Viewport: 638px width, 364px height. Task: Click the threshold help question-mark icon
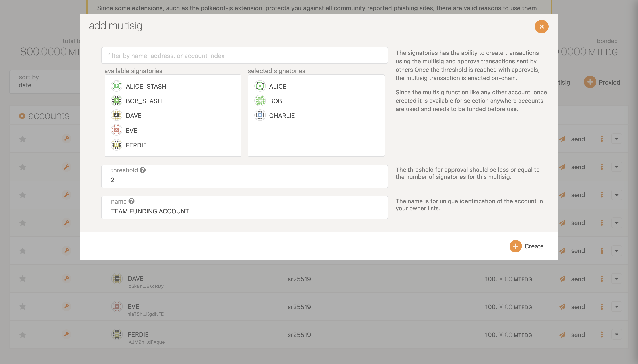coord(143,170)
